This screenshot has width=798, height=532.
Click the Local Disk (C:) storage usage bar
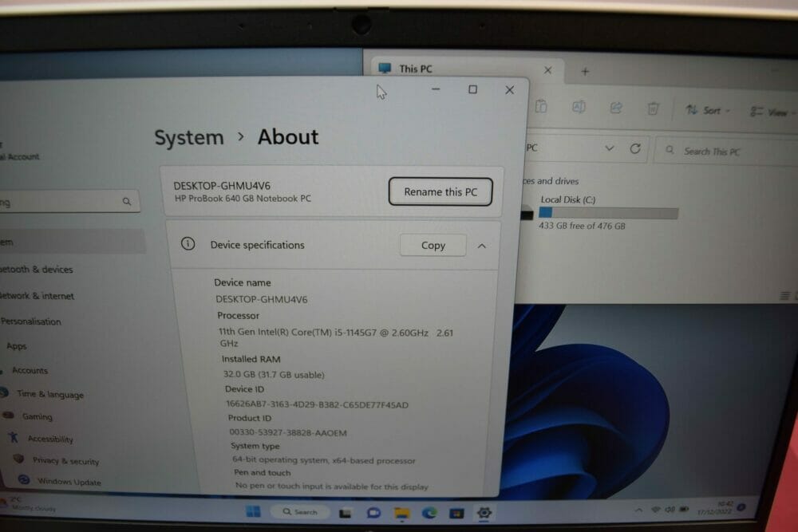(x=609, y=213)
